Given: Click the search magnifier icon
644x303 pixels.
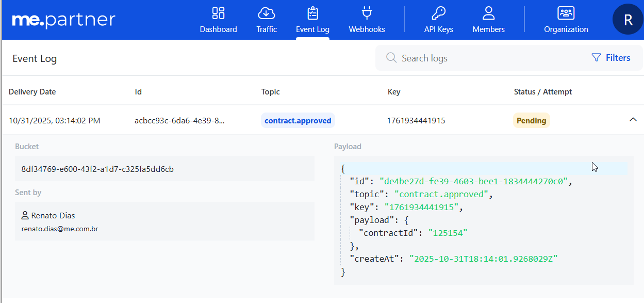Looking at the screenshot, I should 391,58.
